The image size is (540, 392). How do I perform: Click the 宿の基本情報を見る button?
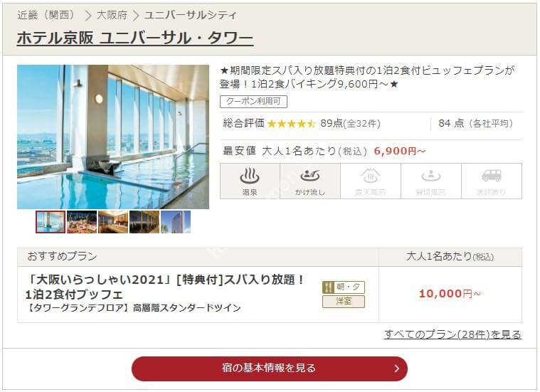point(270,369)
